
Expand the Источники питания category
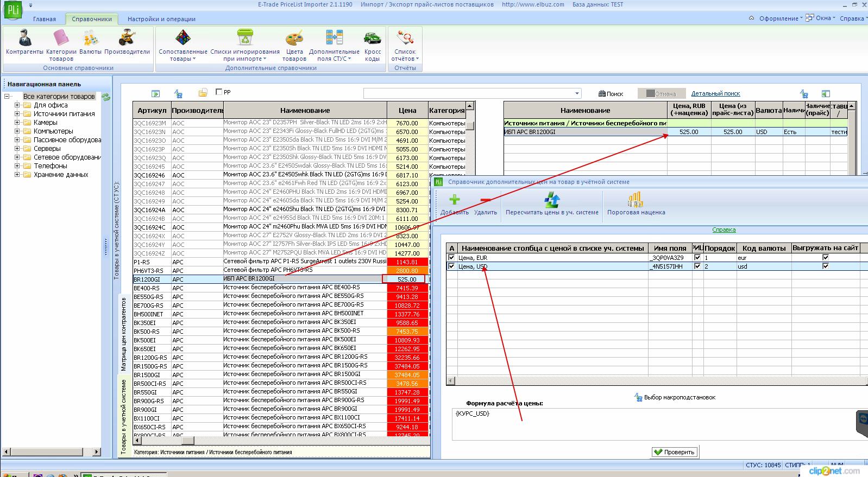tap(17, 114)
